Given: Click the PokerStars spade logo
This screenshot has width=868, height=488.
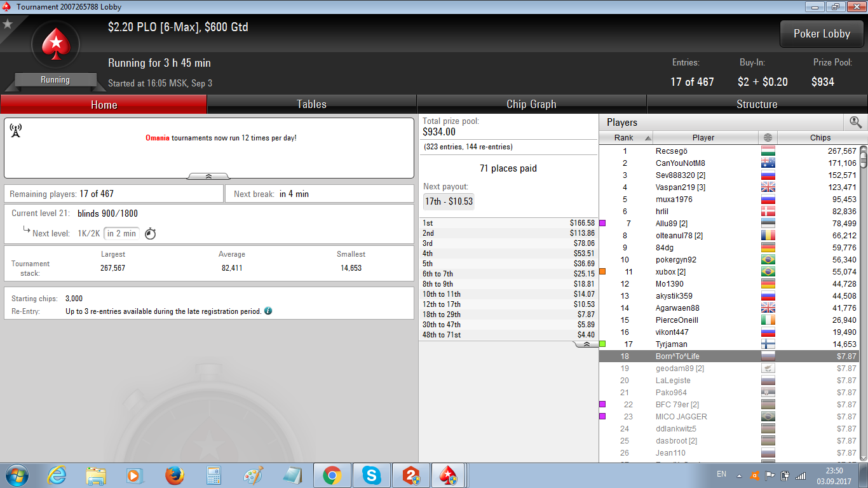Looking at the screenshot, I should coord(55,43).
